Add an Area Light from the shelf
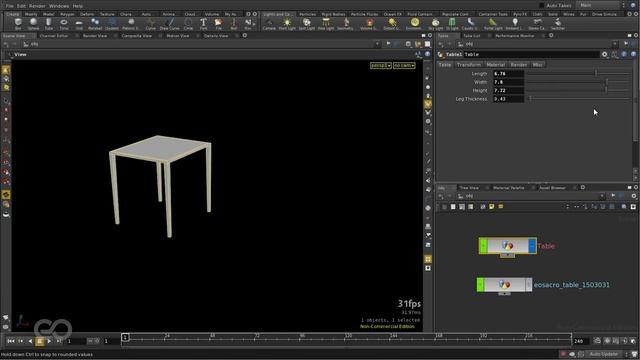Viewport: 640px width, 360px height. click(x=326, y=24)
